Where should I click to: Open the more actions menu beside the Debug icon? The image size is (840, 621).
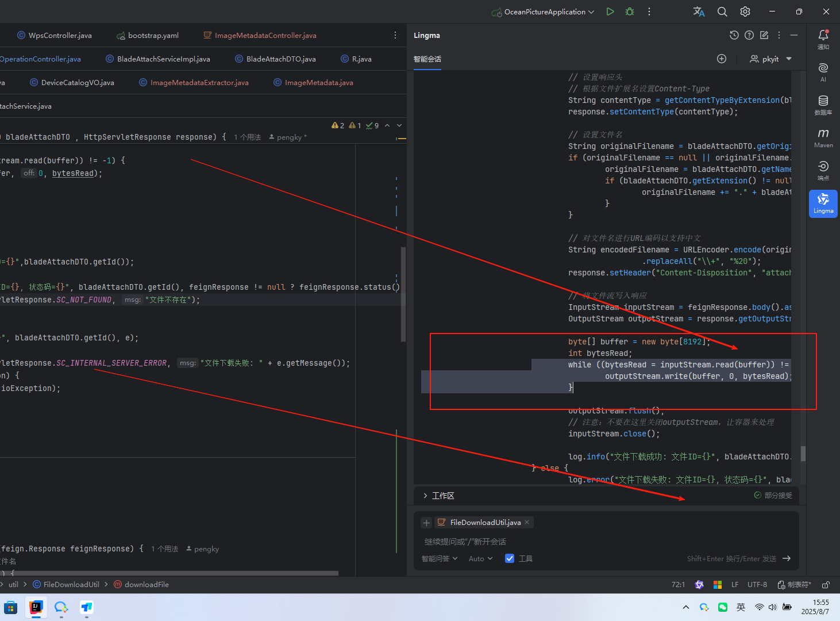click(x=649, y=11)
